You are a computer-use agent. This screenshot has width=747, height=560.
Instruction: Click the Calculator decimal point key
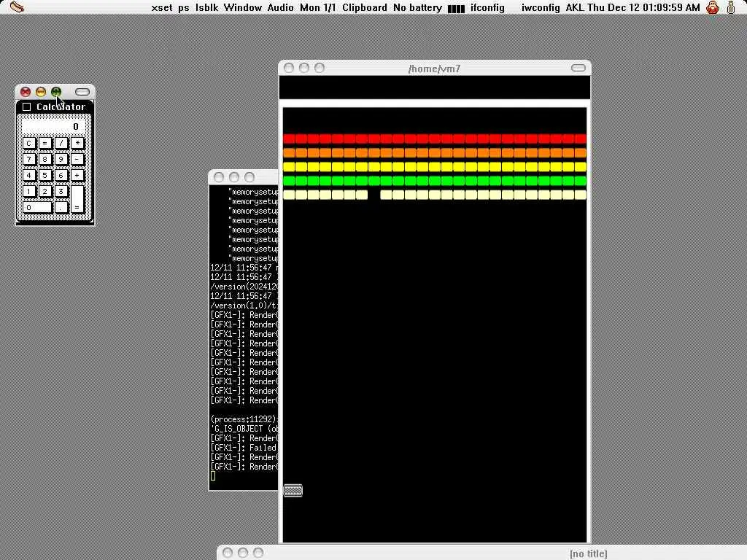(x=61, y=208)
